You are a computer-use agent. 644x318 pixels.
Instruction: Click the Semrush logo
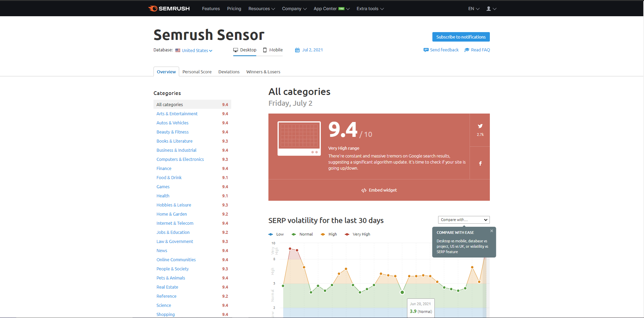[x=169, y=8]
